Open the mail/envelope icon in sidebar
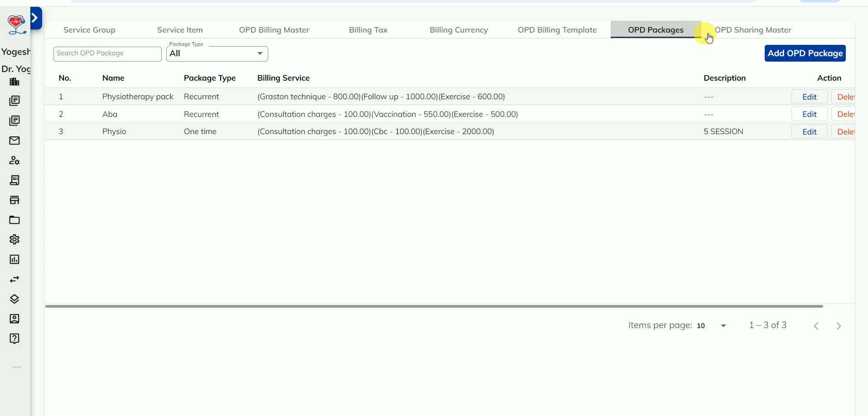 point(14,141)
